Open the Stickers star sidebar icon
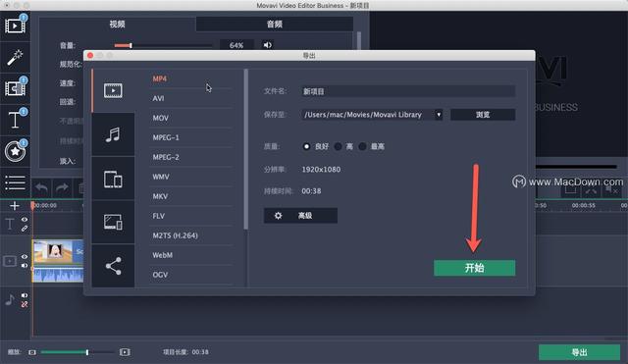The image size is (628, 364). pyautogui.click(x=15, y=151)
